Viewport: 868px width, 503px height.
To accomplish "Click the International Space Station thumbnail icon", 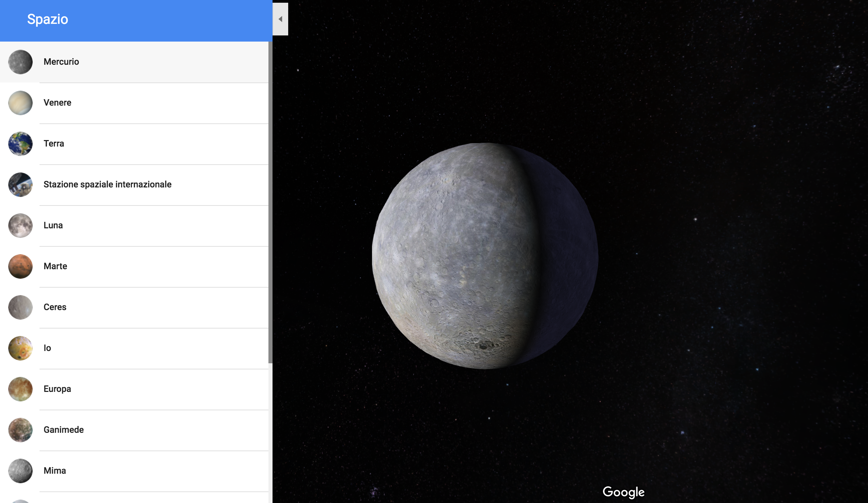I will tap(20, 185).
